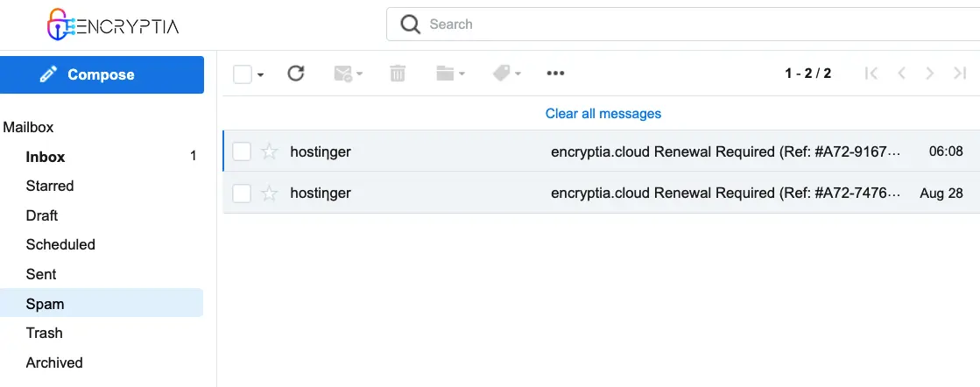Image resolution: width=980 pixels, height=387 pixels.
Task: Click the Clear all messages link
Action: [603, 114]
